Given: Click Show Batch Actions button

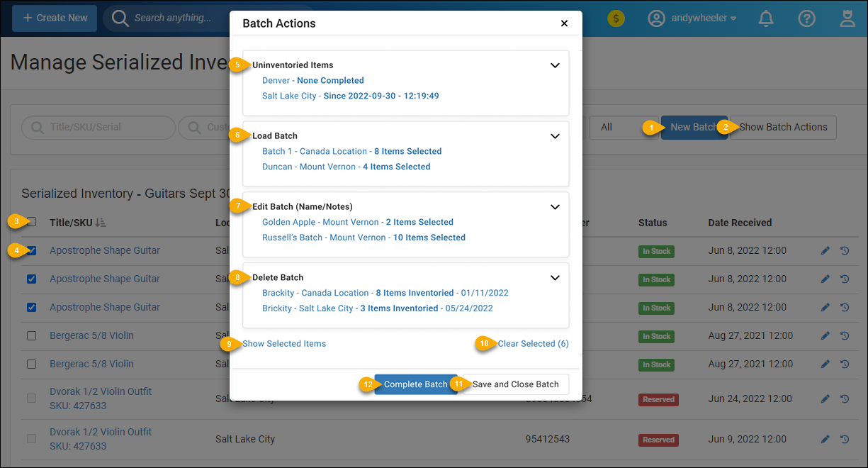Looking at the screenshot, I should 783,127.
